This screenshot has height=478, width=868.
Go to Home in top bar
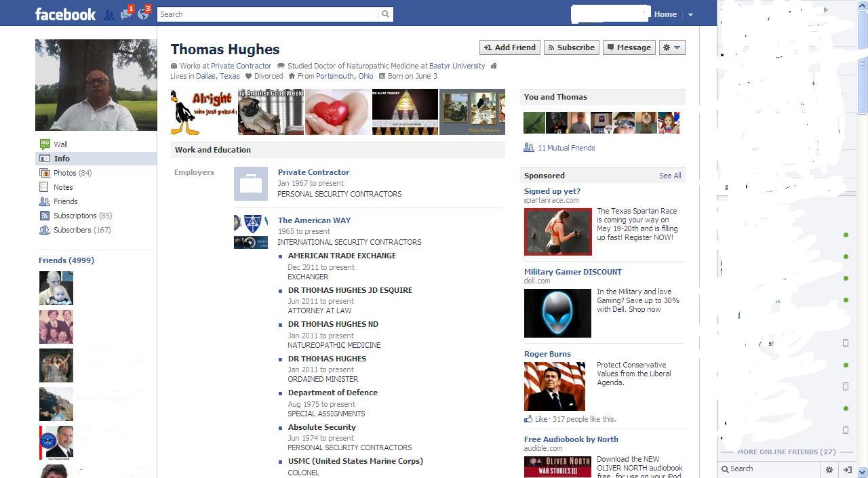point(665,14)
